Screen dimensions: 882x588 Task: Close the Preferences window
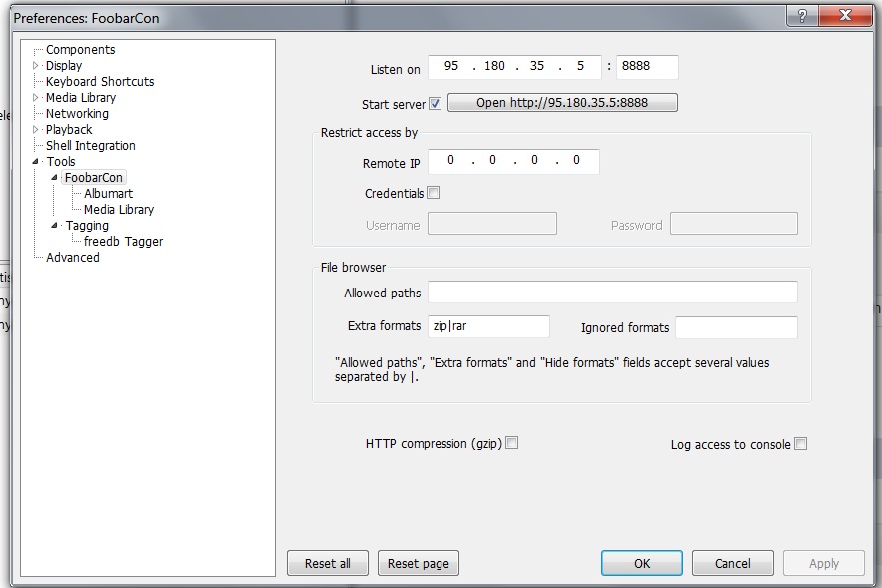click(845, 16)
